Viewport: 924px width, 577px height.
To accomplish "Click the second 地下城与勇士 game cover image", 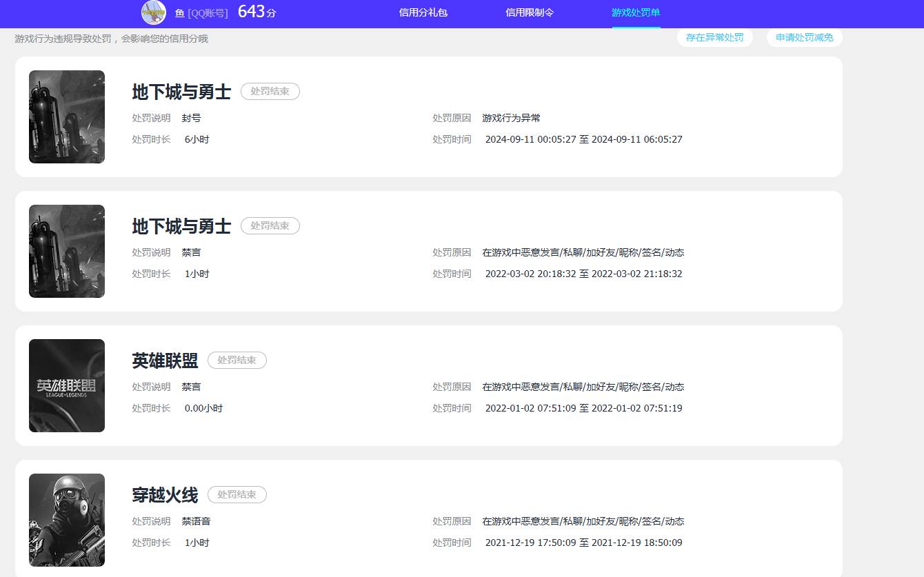I will (66, 251).
